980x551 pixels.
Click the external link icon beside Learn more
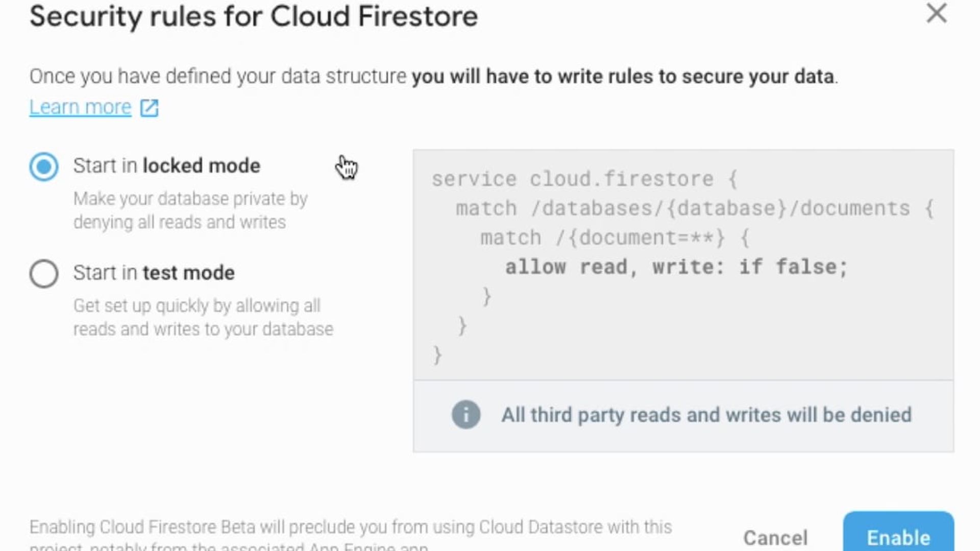149,108
